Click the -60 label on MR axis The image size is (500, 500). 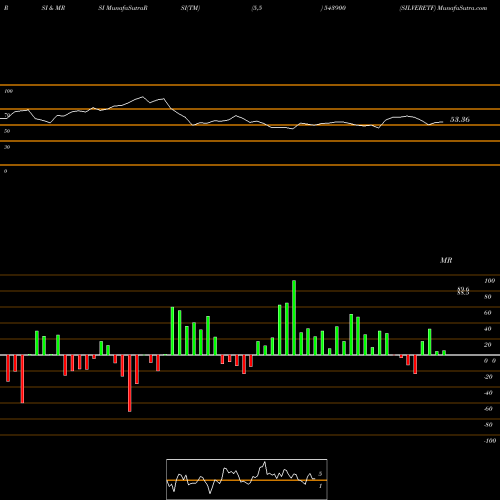(x=488, y=409)
